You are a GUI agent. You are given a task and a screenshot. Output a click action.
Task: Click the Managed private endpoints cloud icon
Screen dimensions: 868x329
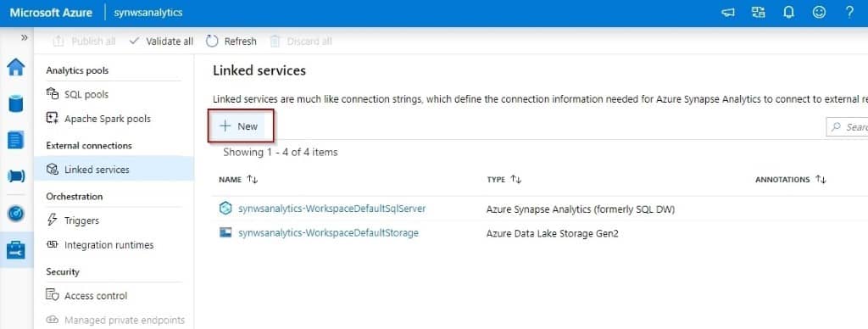tap(52, 321)
